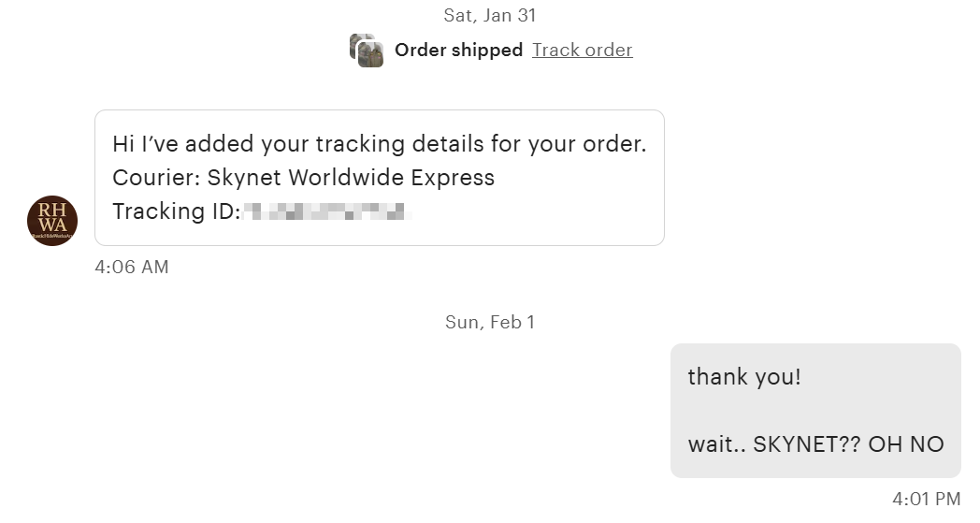Click "Skynet" in the Courier line

(244, 178)
